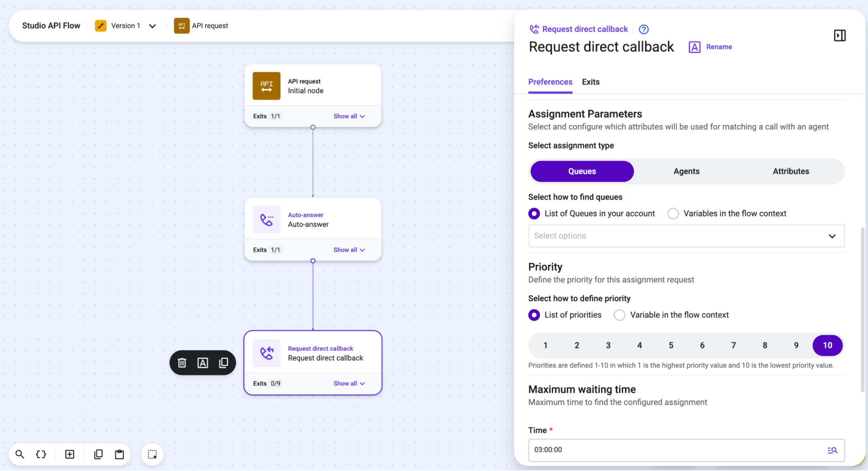Duplicate node with copy icon in floating toolbar
Screen dimensions: 868x471
224,363
